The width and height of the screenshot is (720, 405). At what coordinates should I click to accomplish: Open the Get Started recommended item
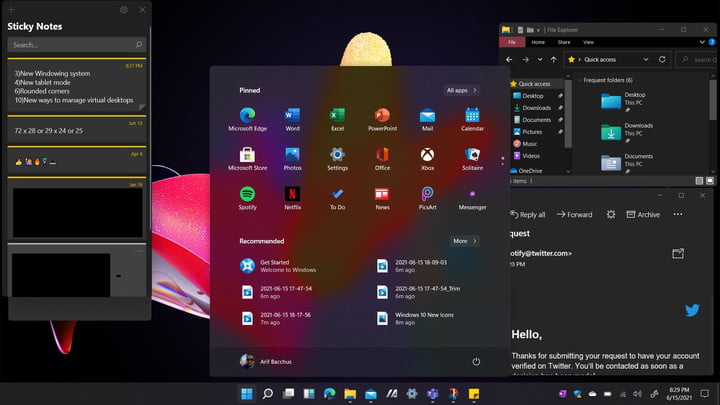[x=275, y=265]
